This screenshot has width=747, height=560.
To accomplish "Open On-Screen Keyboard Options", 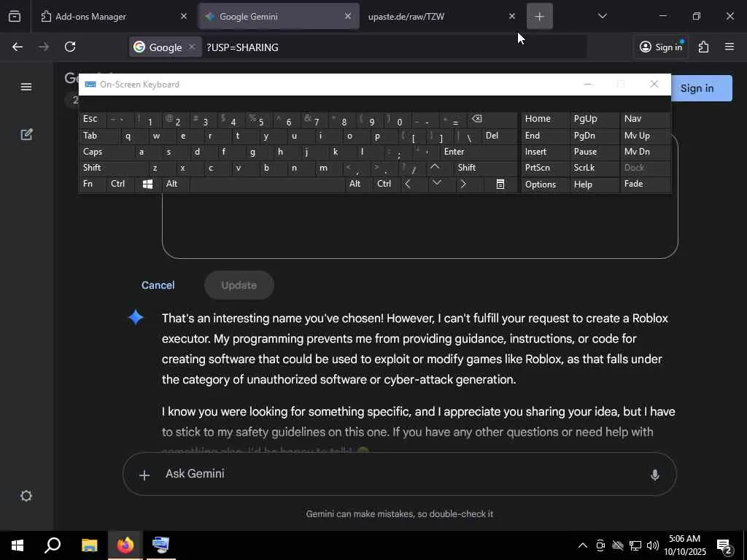I will (545, 184).
